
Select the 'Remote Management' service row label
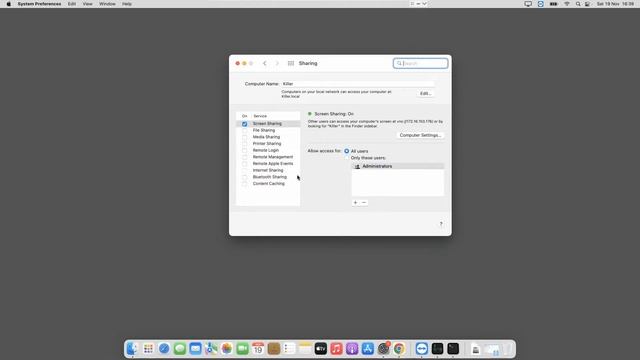click(x=273, y=157)
